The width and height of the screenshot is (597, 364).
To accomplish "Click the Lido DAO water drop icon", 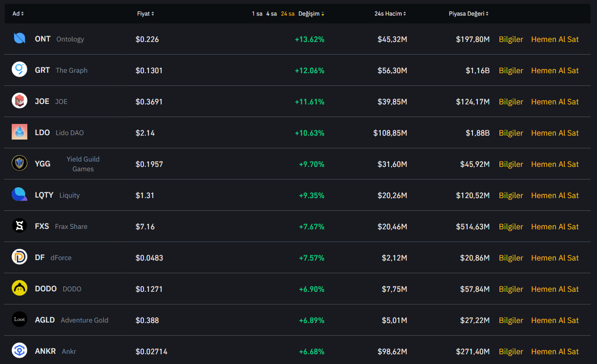I will click(20, 132).
